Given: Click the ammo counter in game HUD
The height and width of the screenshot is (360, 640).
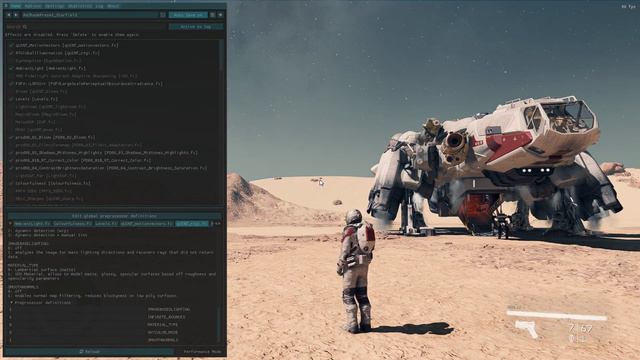Looking at the screenshot, I should tap(580, 329).
